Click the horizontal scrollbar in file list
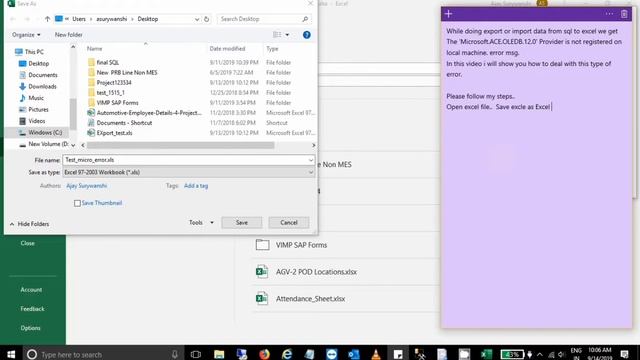The height and width of the screenshot is (360, 640). coord(180,145)
